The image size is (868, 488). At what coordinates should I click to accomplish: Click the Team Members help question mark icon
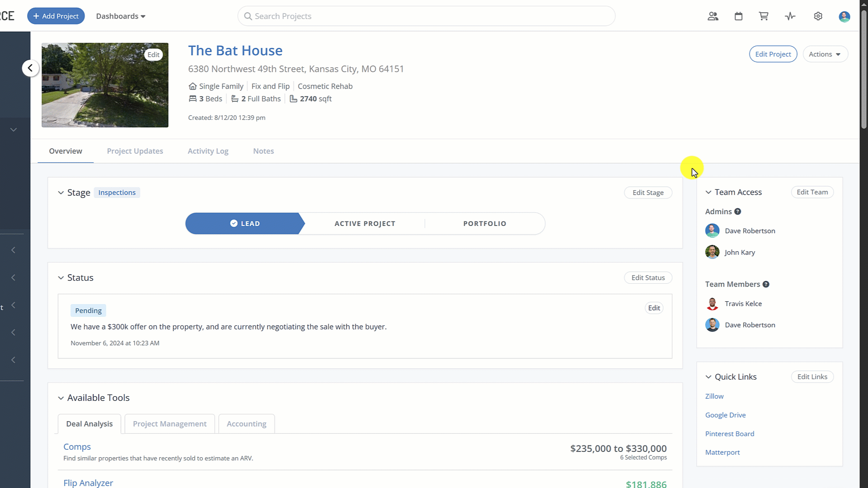766,284
